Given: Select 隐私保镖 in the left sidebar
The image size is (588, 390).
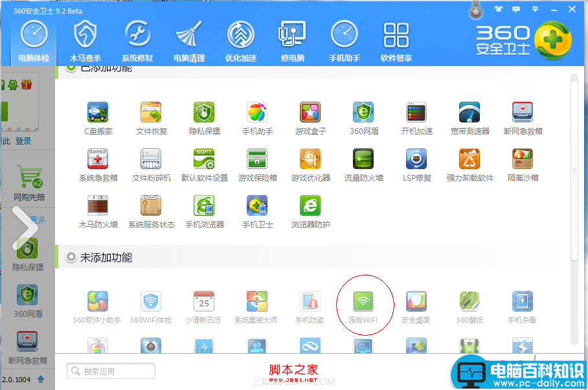Looking at the screenshot, I should click(27, 254).
